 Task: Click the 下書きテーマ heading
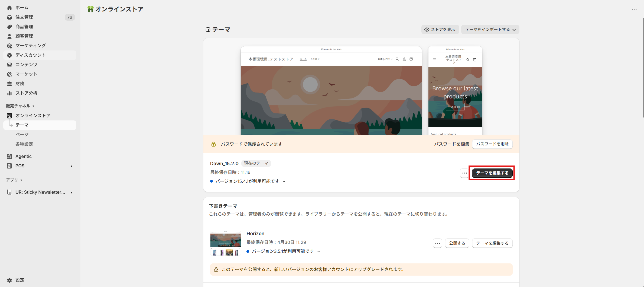click(x=223, y=206)
